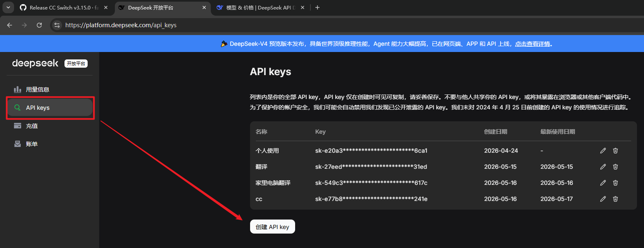This screenshot has width=644, height=248.
Task: Close the Release CC Switch tab
Action: [x=106, y=7]
